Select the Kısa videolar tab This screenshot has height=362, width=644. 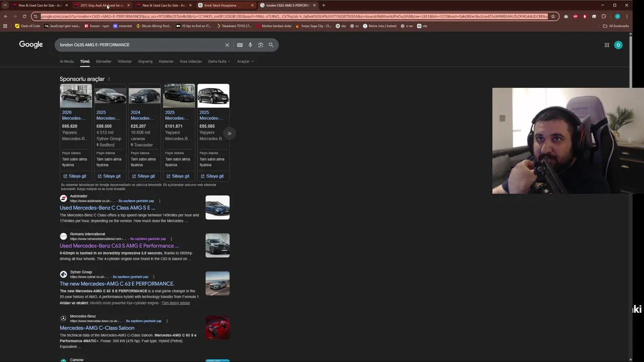(x=191, y=61)
